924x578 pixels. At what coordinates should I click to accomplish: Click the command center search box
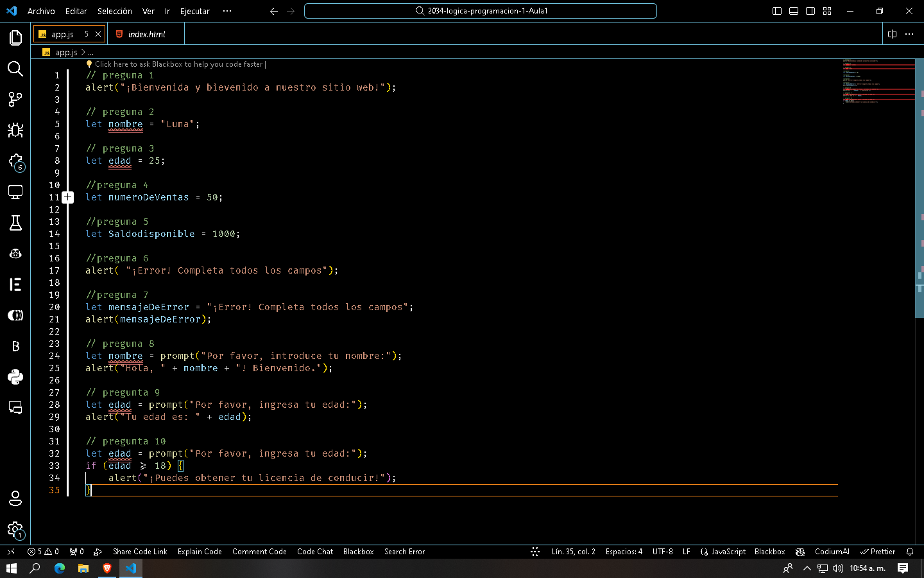481,11
